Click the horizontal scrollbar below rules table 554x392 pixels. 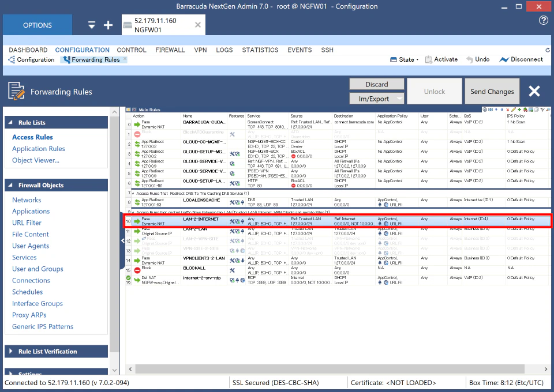pos(330,369)
